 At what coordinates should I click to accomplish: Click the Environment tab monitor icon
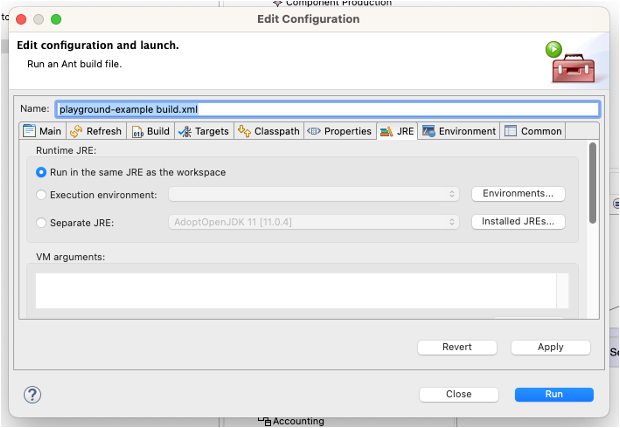pyautogui.click(x=429, y=131)
